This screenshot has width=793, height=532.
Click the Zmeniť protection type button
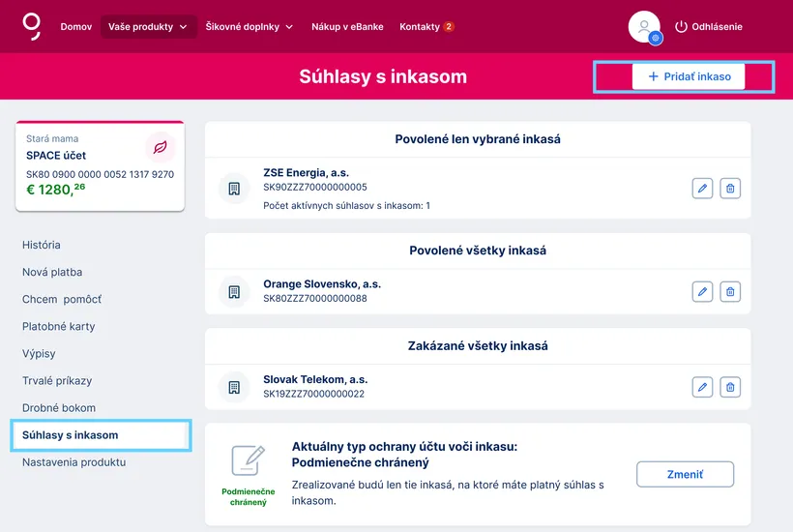click(x=685, y=474)
